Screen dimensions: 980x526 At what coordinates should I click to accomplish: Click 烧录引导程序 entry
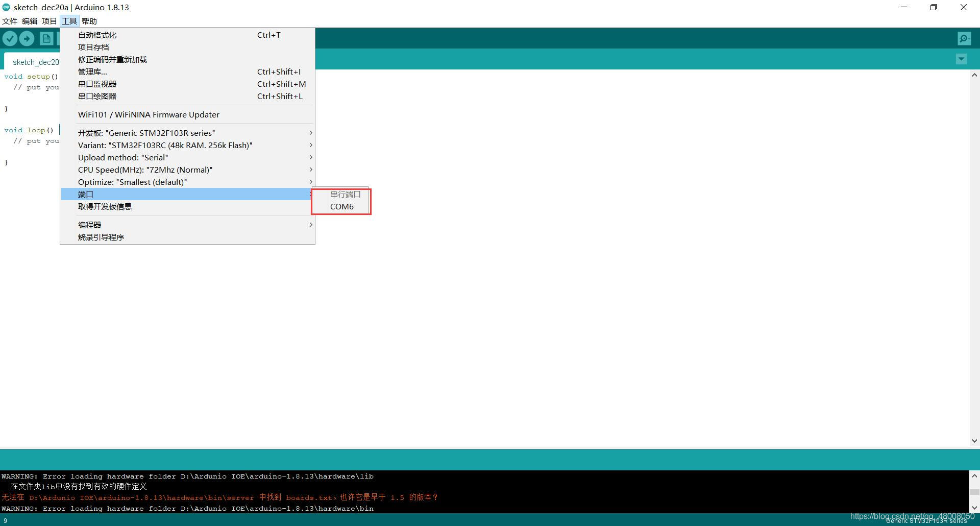[x=187, y=237]
